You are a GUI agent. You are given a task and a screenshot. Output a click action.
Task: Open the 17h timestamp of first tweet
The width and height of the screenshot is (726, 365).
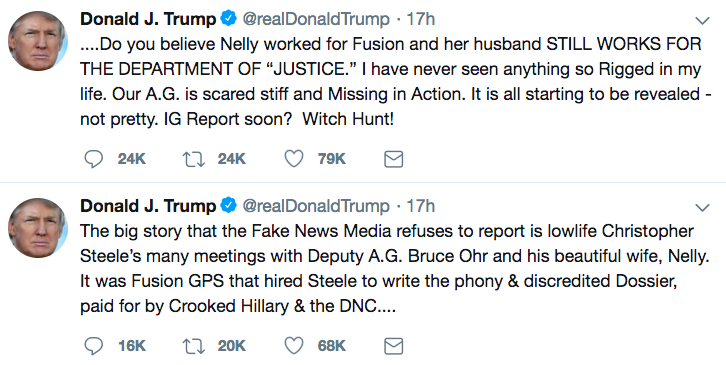[420, 19]
